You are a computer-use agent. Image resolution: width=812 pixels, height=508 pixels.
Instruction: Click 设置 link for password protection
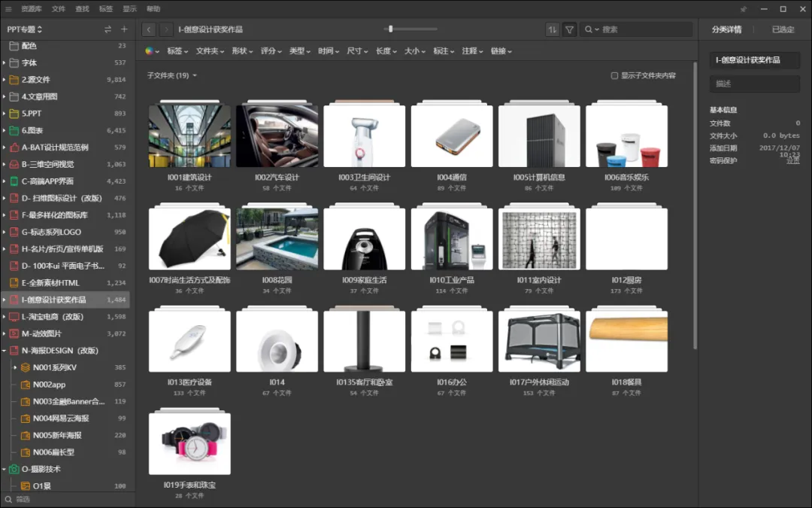[793, 161]
